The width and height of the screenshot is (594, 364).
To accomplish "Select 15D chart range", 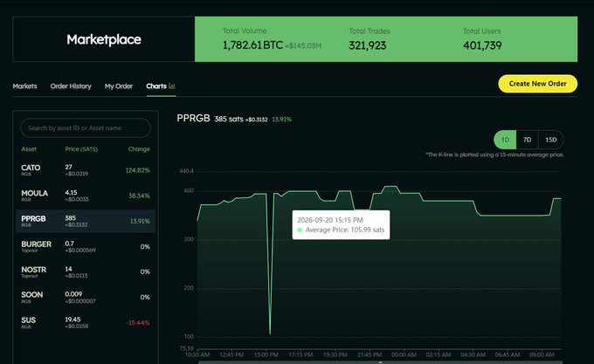I will tap(551, 140).
